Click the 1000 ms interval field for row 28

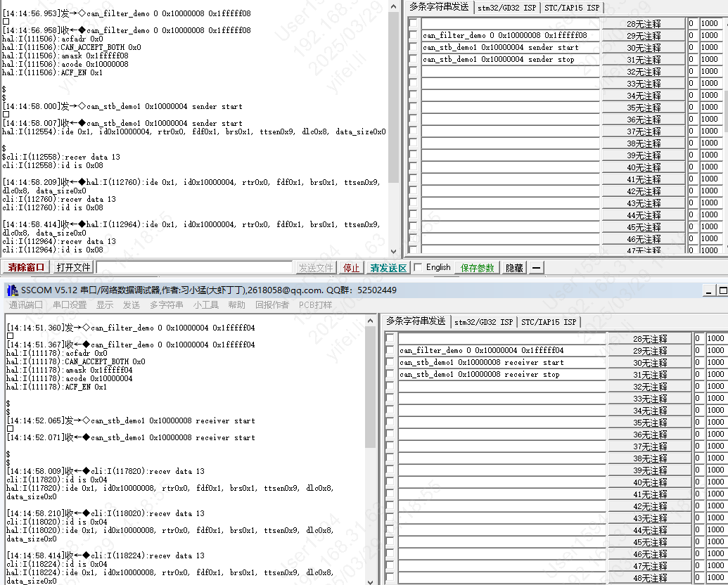711,22
